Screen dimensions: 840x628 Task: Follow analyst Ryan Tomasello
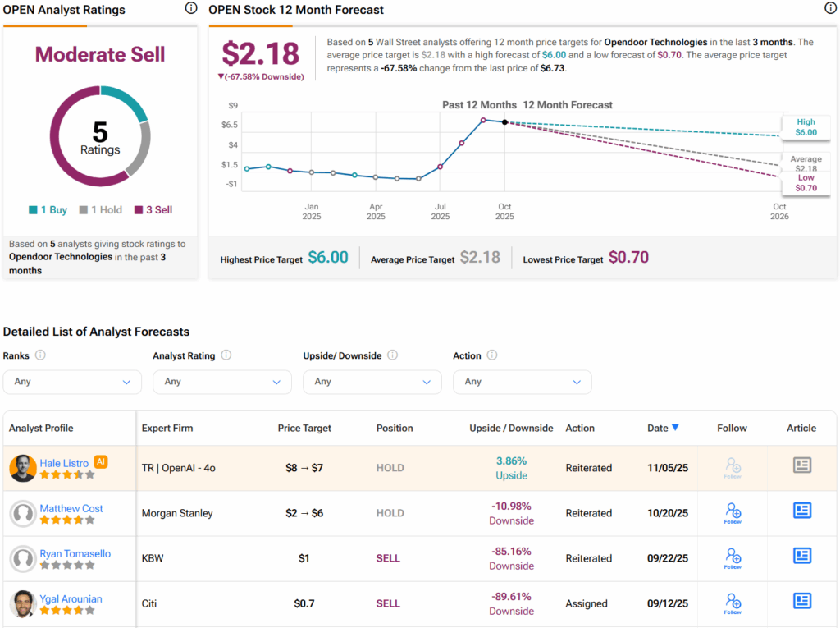(x=733, y=557)
